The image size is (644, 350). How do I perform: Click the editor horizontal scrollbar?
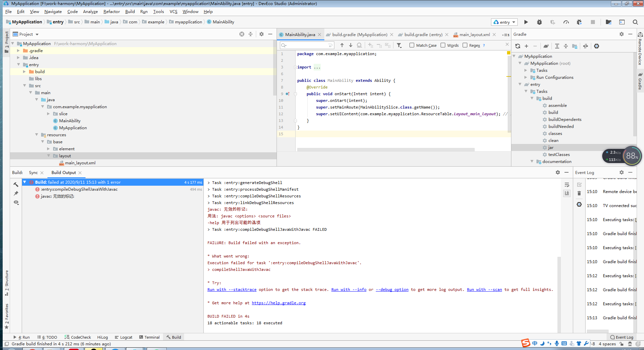[x=386, y=150]
